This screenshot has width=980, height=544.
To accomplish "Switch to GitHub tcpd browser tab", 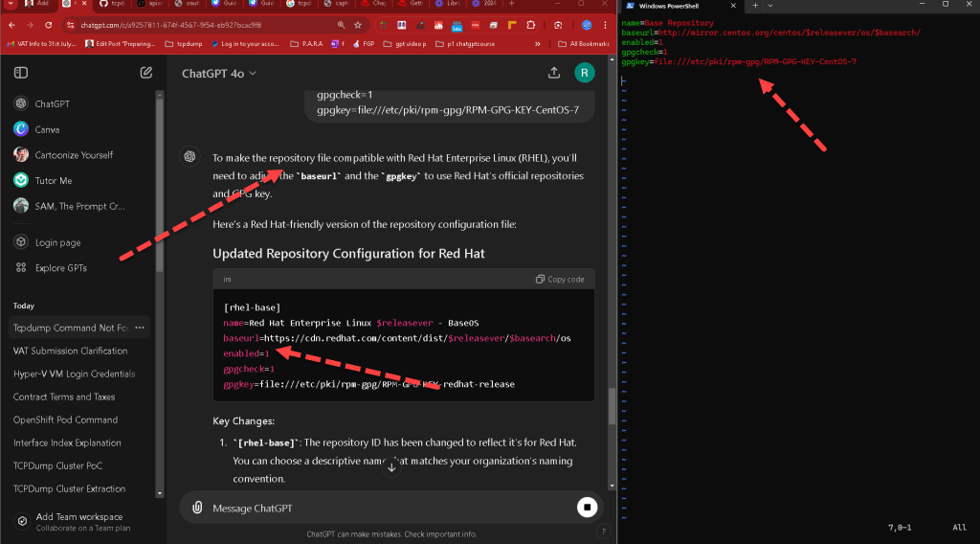I will click(113, 4).
